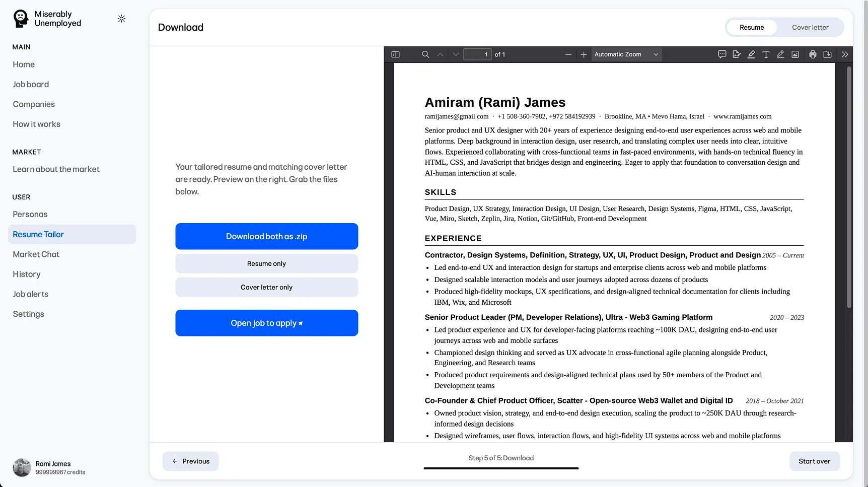
Task: Go to Companies in the sidebar
Action: tap(34, 104)
